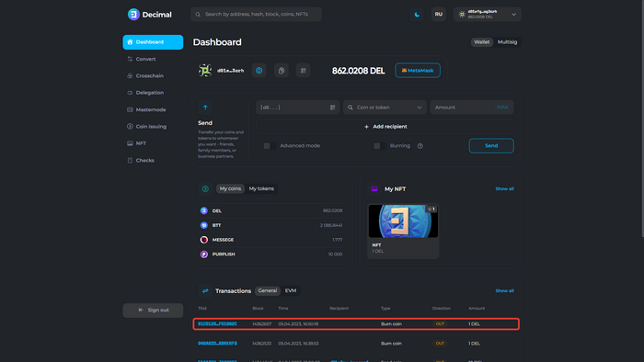Click BTT balance 2 085.8441
This screenshot has height=362, width=644.
pyautogui.click(x=331, y=225)
